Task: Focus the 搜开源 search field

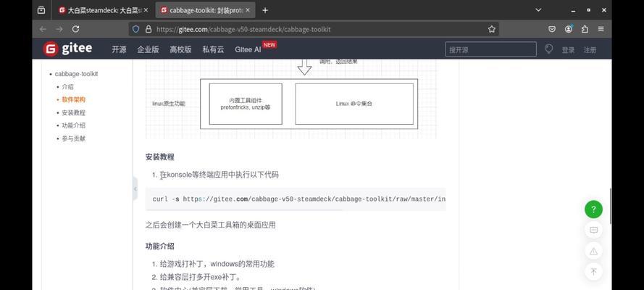Action: tap(491, 49)
